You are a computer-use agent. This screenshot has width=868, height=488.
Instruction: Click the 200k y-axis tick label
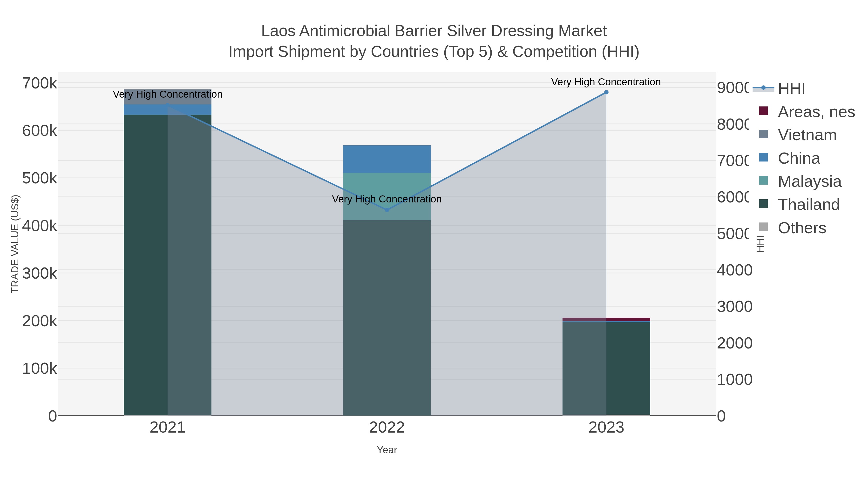[40, 321]
